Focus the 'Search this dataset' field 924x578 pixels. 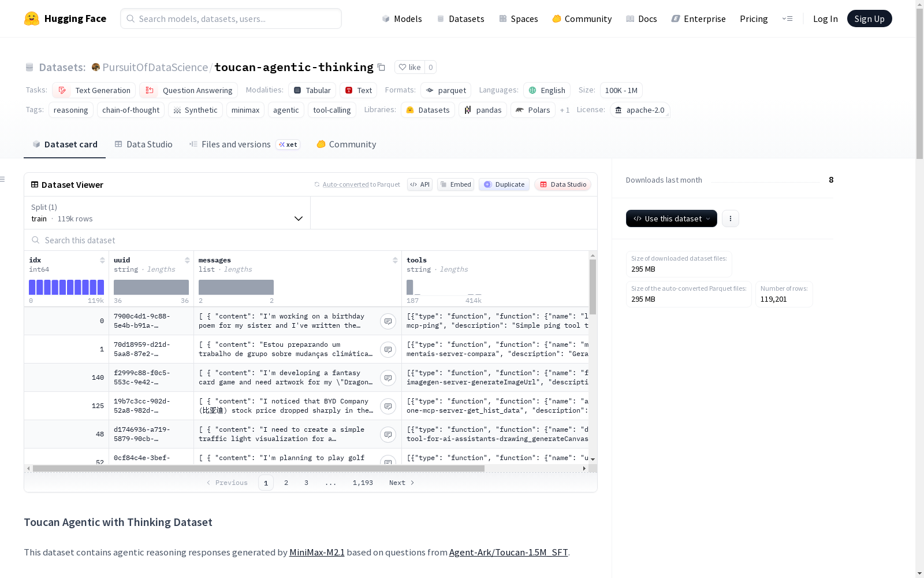tap(311, 240)
